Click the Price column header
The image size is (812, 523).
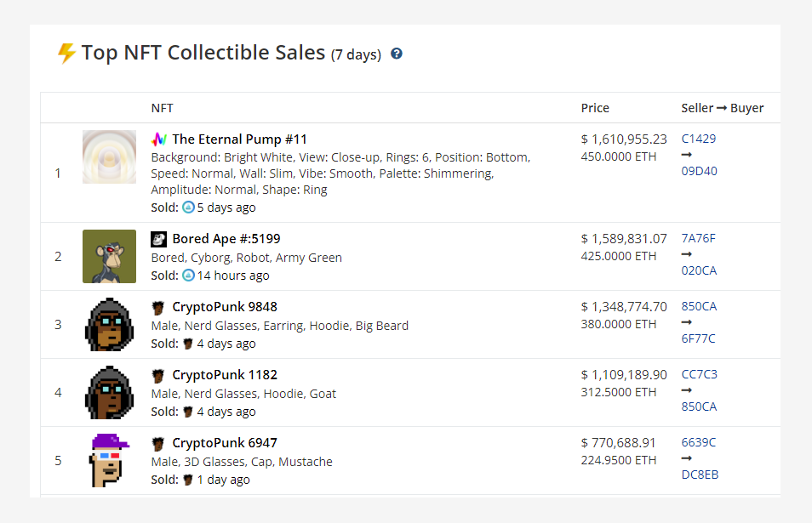[x=595, y=108]
